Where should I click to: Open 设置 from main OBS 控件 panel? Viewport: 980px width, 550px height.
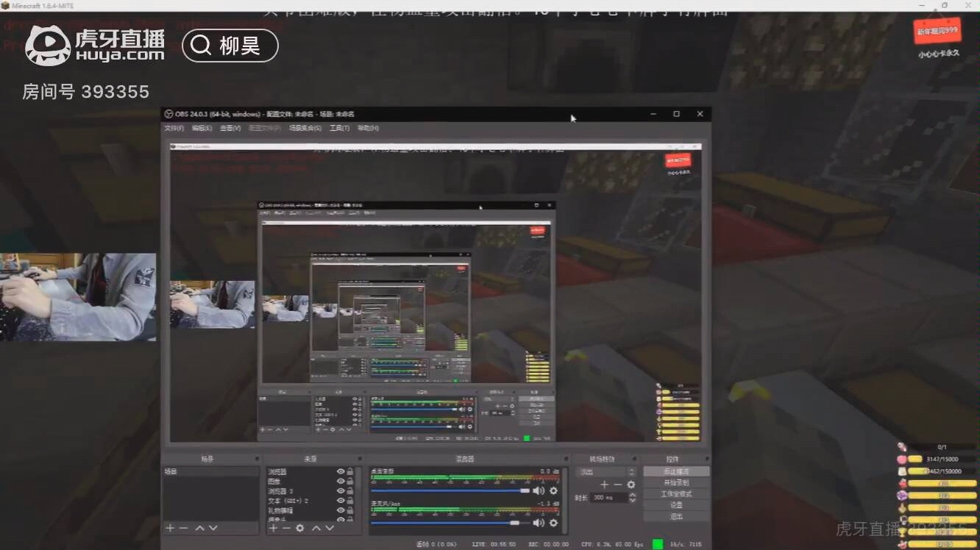coord(676,505)
